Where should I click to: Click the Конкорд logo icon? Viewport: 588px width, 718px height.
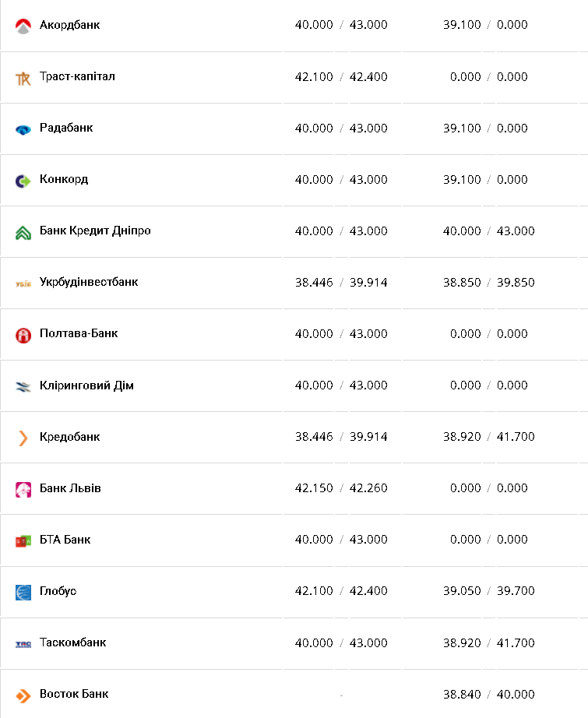[x=23, y=181]
